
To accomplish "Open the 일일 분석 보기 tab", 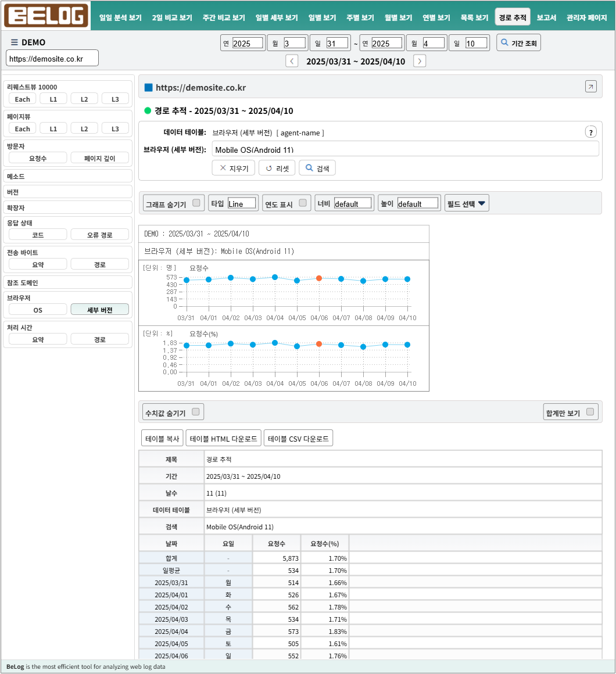I will point(120,17).
